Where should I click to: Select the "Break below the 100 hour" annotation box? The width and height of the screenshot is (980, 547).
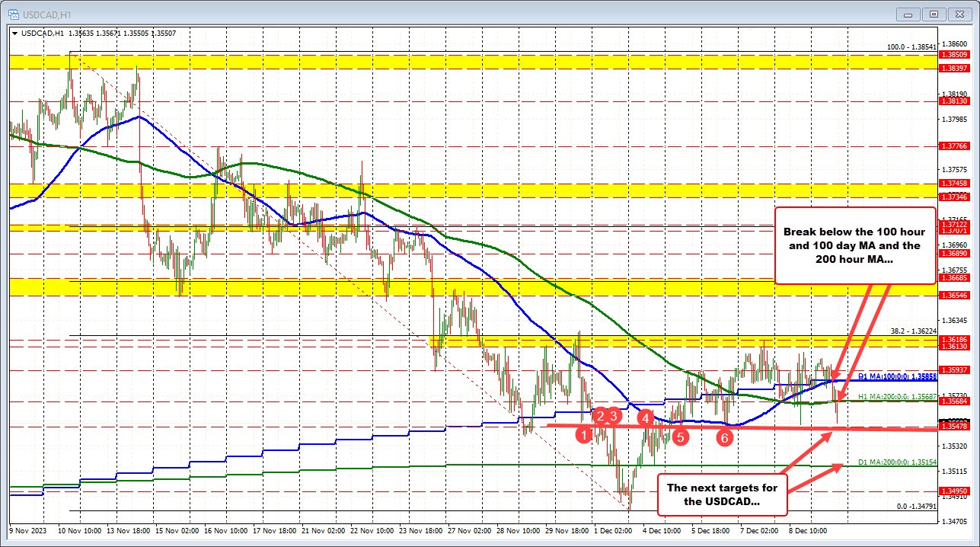pyautogui.click(x=854, y=245)
